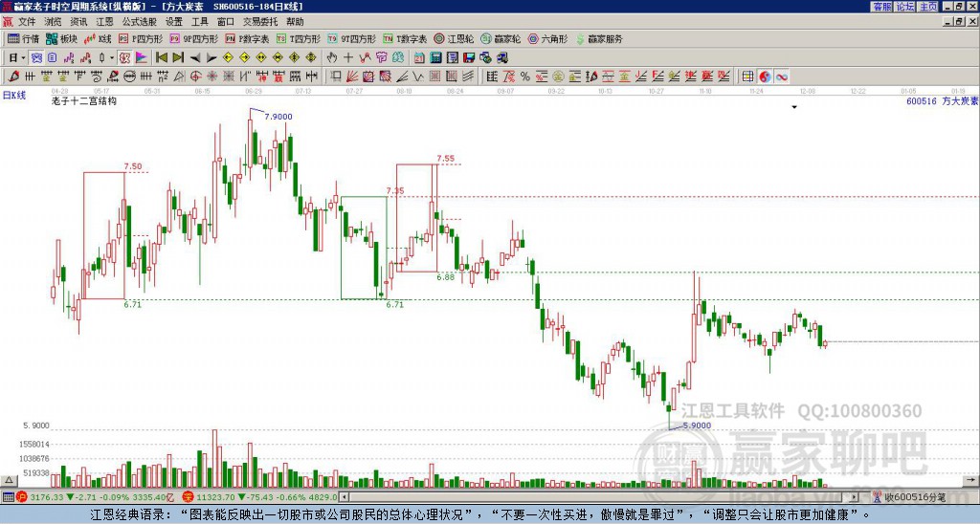The height and width of the screenshot is (524, 980).
Task: Open the 9T四方形 tool
Action: (351, 38)
